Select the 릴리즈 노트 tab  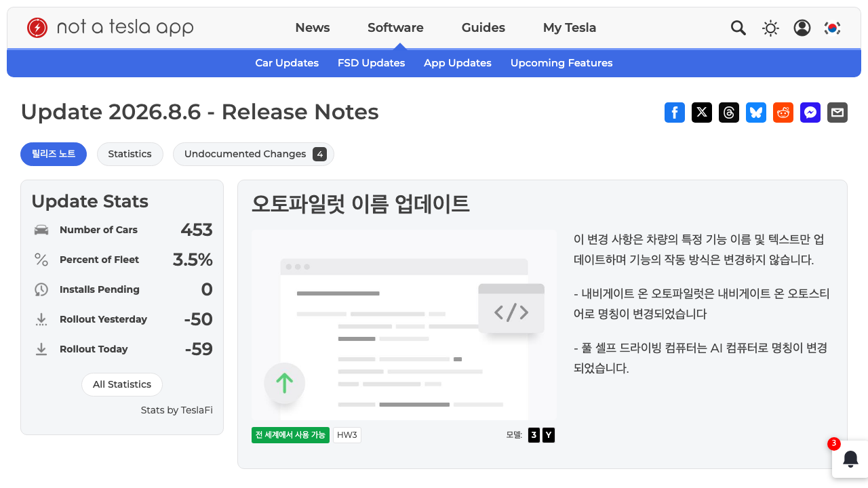point(54,154)
